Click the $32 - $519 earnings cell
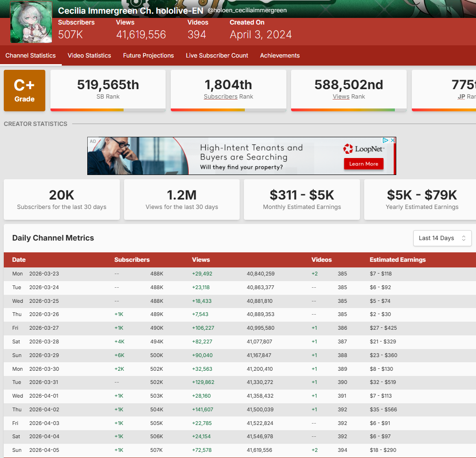Viewport: 476px width, 458px height. [x=383, y=383]
